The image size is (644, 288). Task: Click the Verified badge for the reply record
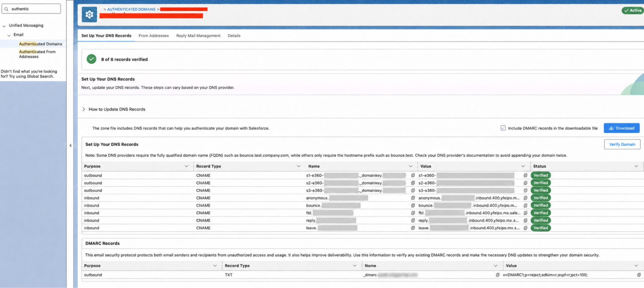541,220
